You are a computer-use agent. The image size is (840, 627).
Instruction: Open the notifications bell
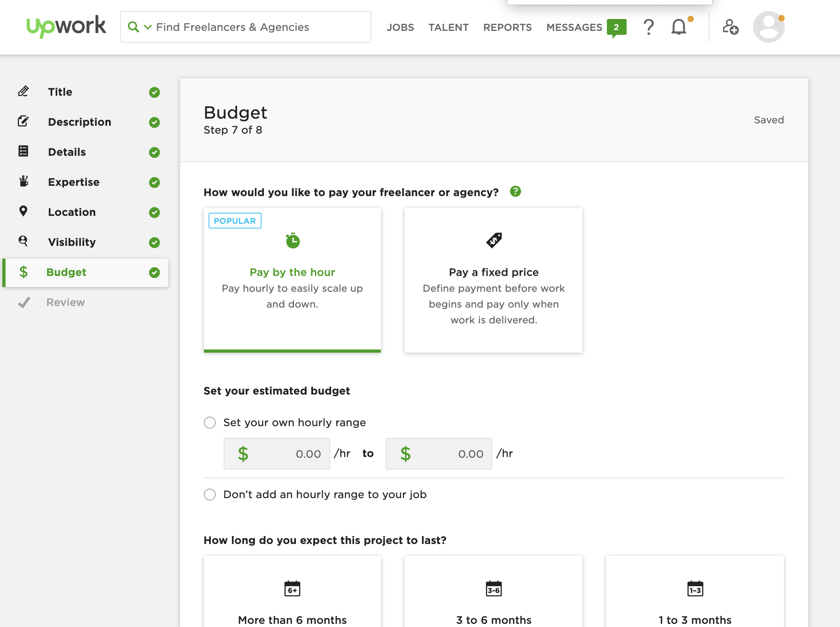pyautogui.click(x=678, y=27)
